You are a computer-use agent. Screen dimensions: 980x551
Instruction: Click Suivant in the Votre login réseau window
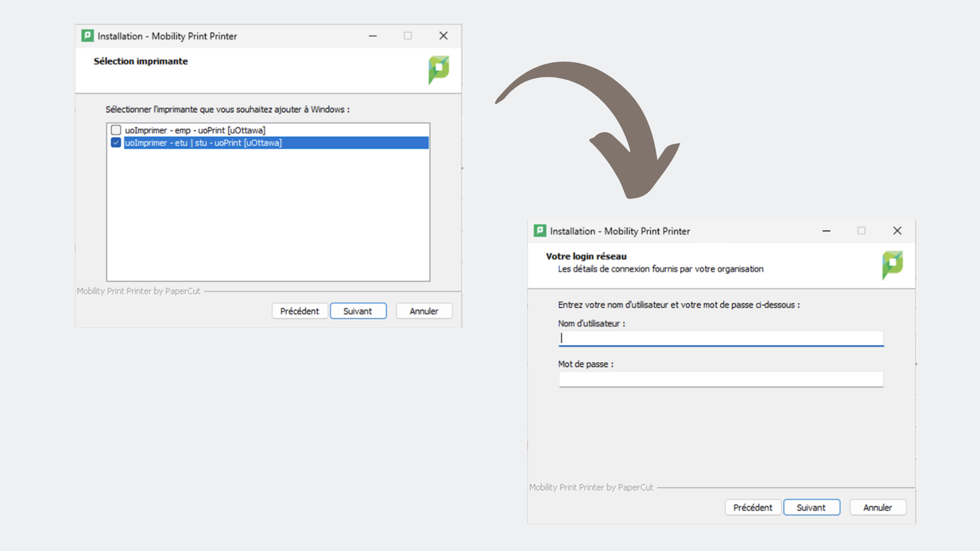tap(812, 508)
